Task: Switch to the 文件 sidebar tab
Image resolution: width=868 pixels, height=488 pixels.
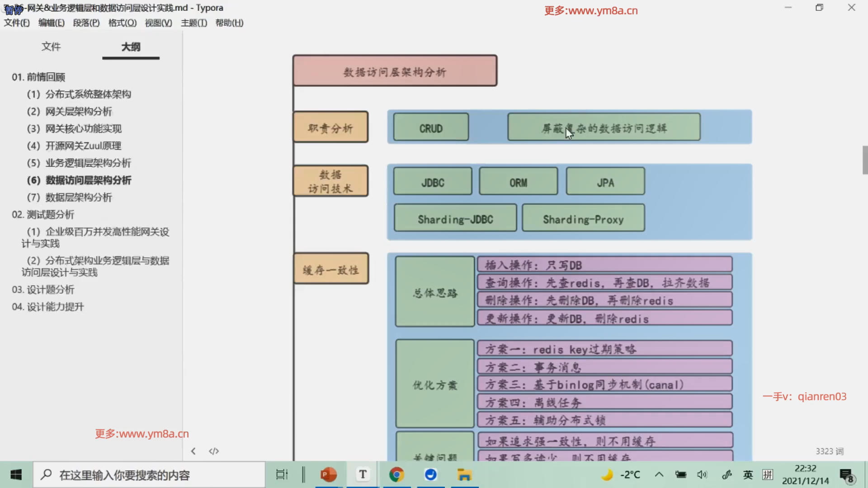Action: coord(51,47)
